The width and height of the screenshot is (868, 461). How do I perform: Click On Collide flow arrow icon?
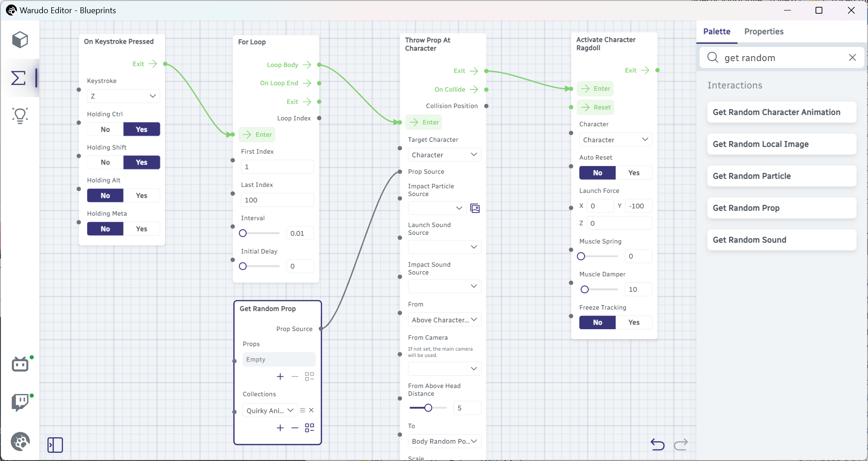pos(474,89)
